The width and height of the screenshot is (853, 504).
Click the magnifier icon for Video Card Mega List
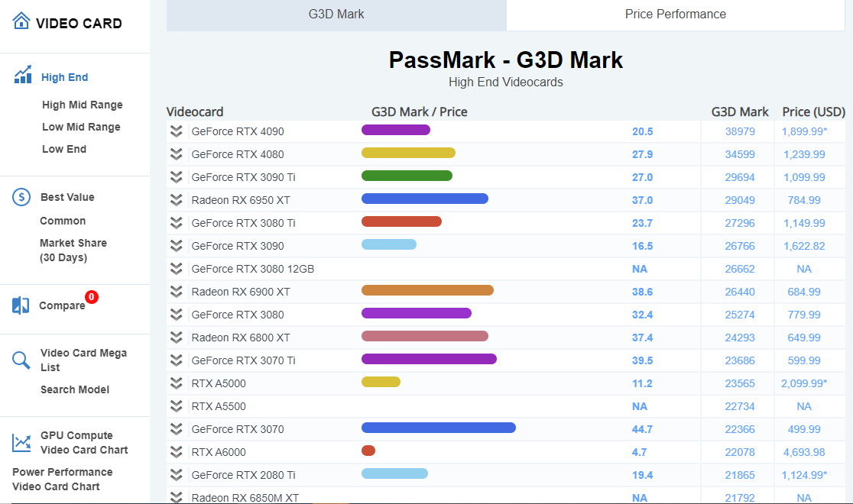tap(21, 360)
